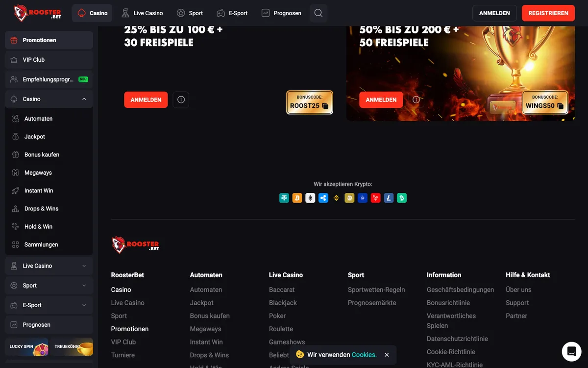The height and width of the screenshot is (368, 588).
Task: Dismiss the cookie notice
Action: [387, 355]
